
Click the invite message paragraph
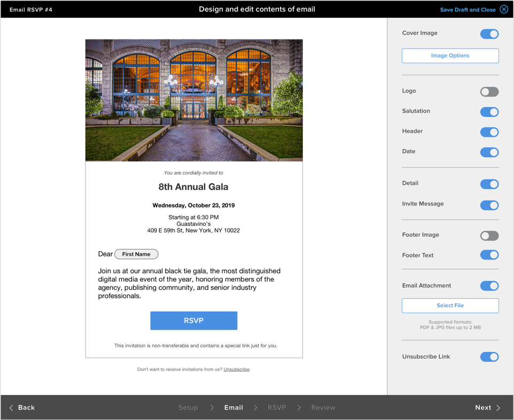pos(190,283)
